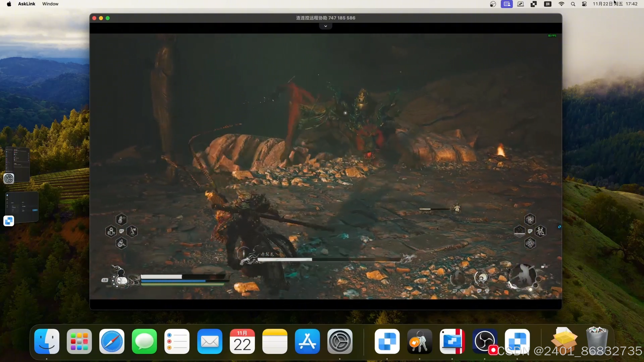The height and width of the screenshot is (362, 644).
Task: Expand the remote session toolbar chevron
Action: coord(325,26)
